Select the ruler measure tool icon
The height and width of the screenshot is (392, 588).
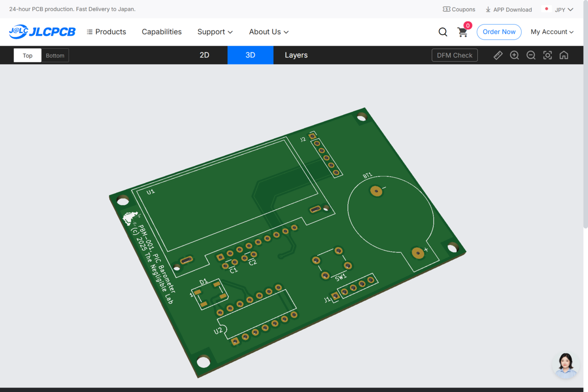point(498,55)
